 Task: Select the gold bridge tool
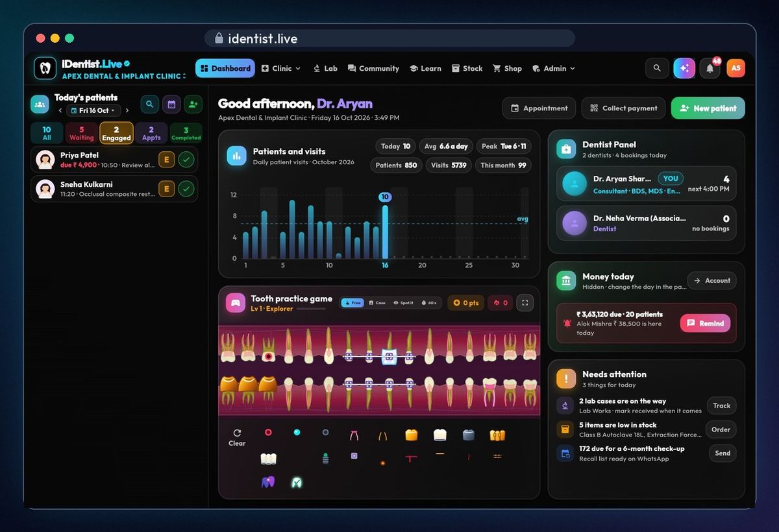497,435
